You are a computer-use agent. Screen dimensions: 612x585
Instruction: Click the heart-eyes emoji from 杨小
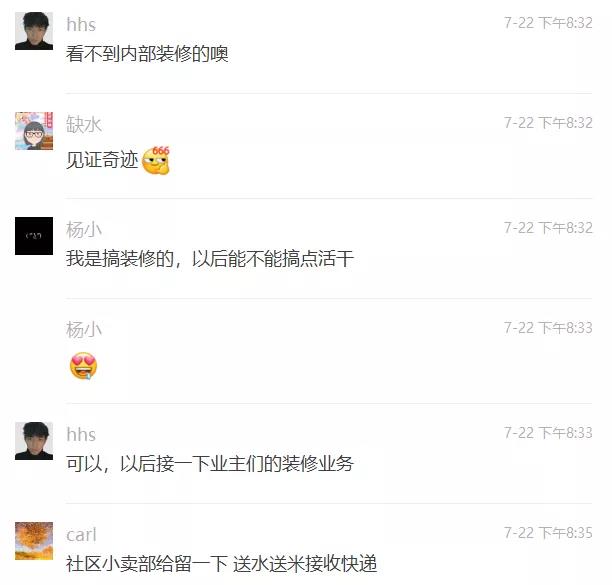tap(83, 366)
